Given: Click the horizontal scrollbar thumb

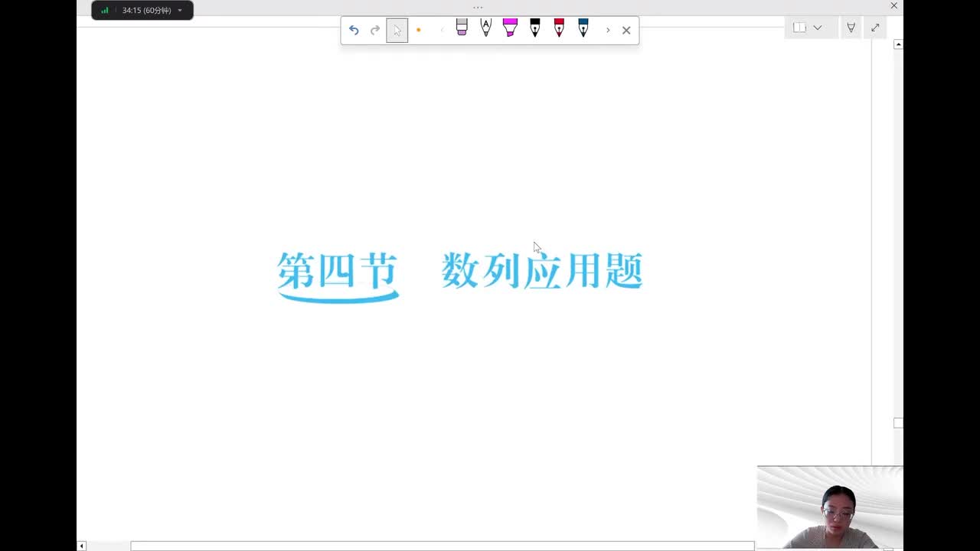Looking at the screenshot, I should [x=443, y=546].
